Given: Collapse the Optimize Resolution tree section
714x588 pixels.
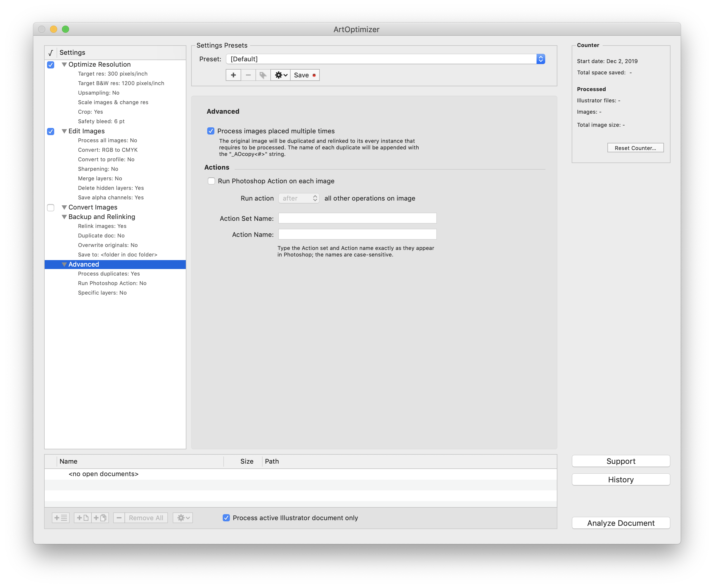Looking at the screenshot, I should 64,64.
